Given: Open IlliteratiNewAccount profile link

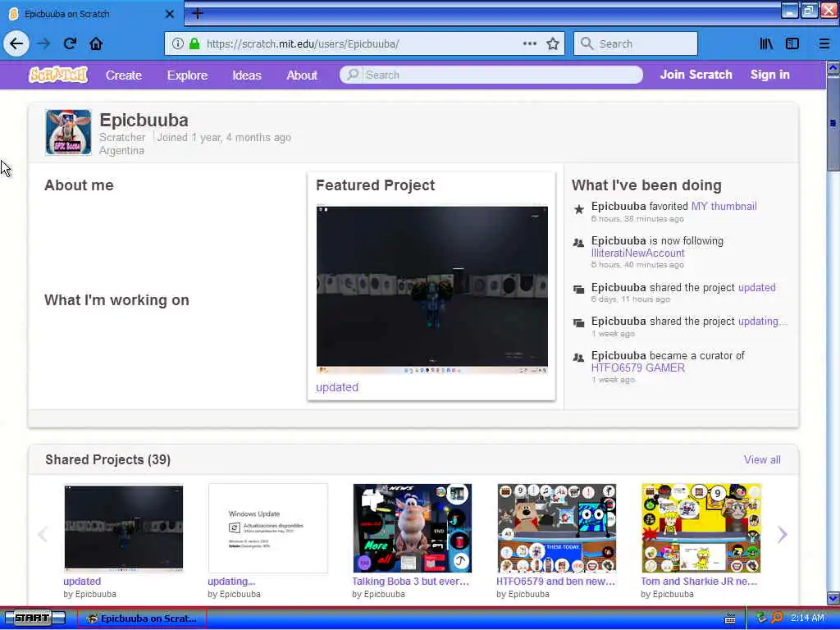Looking at the screenshot, I should [637, 253].
